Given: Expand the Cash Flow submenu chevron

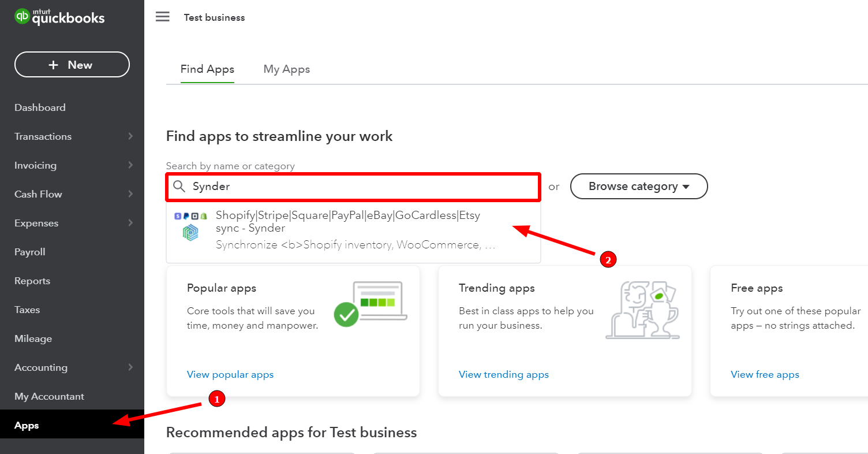Looking at the screenshot, I should [x=130, y=194].
